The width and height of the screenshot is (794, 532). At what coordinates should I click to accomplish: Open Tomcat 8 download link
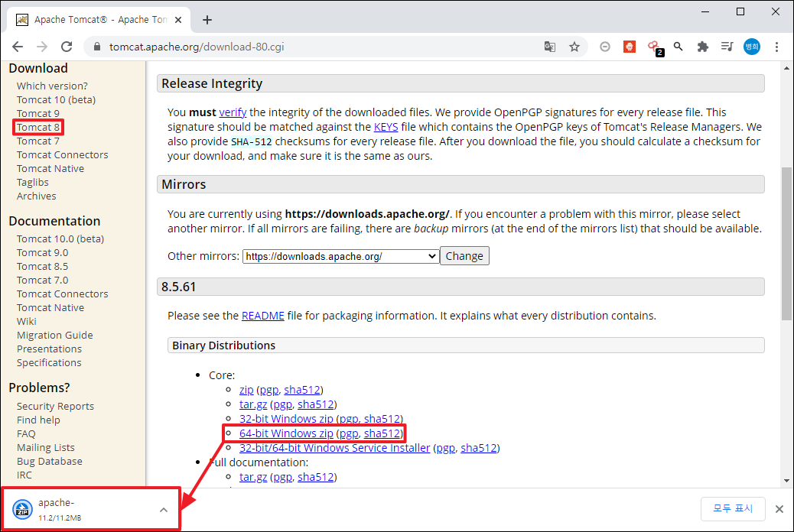click(x=38, y=127)
